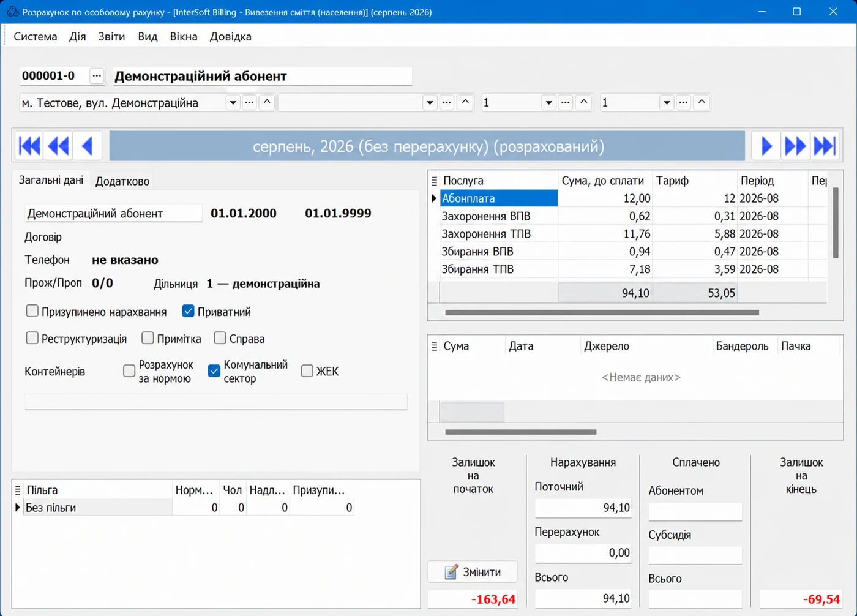Select the Захоронення ВПВ service row

pos(634,216)
